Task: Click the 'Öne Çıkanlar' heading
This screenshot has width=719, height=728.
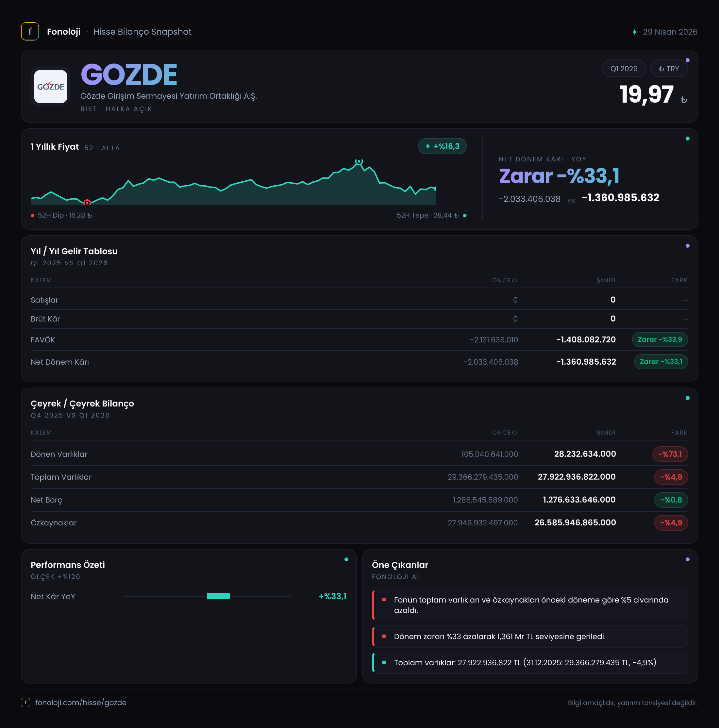Action: [400, 565]
